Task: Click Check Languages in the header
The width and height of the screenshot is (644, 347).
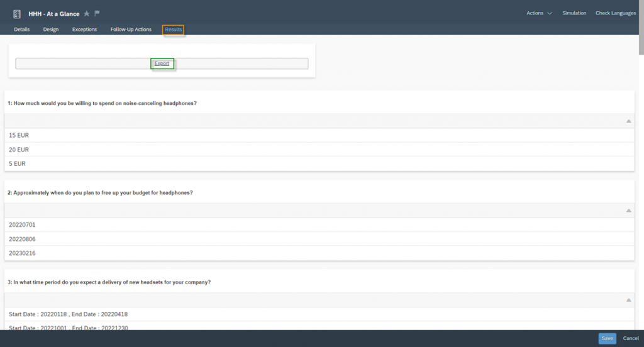Action: (x=616, y=13)
